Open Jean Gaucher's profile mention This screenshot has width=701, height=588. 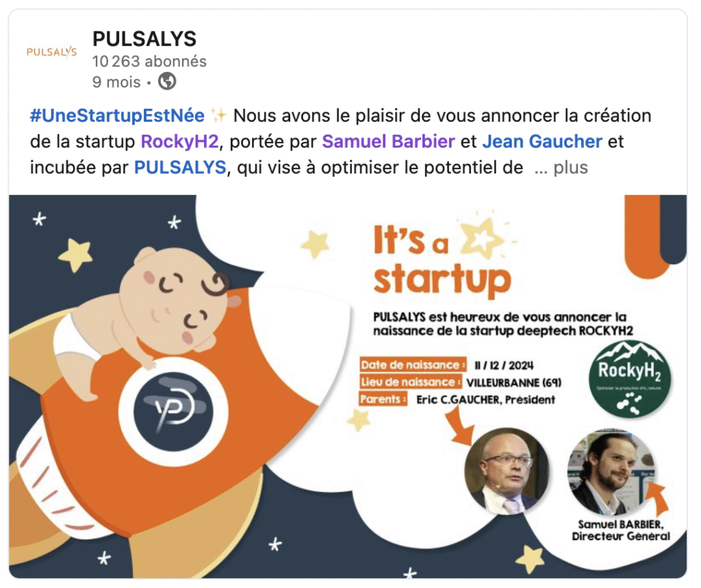[542, 142]
